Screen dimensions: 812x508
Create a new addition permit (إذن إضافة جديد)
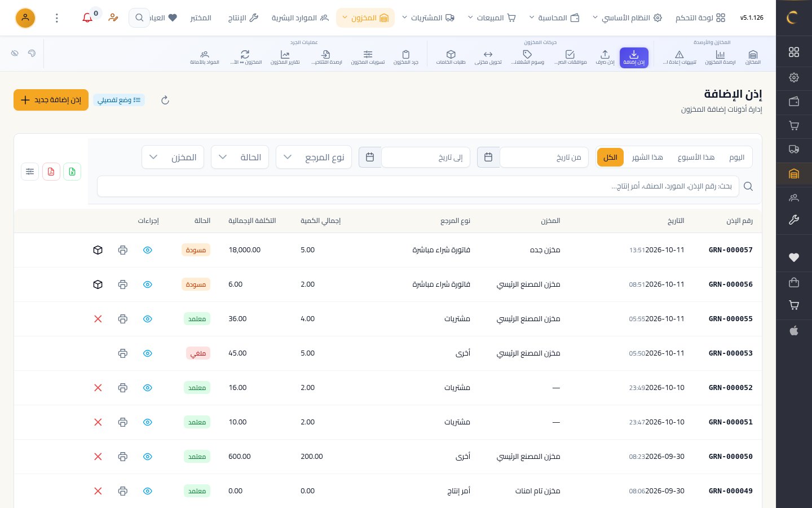tap(51, 100)
